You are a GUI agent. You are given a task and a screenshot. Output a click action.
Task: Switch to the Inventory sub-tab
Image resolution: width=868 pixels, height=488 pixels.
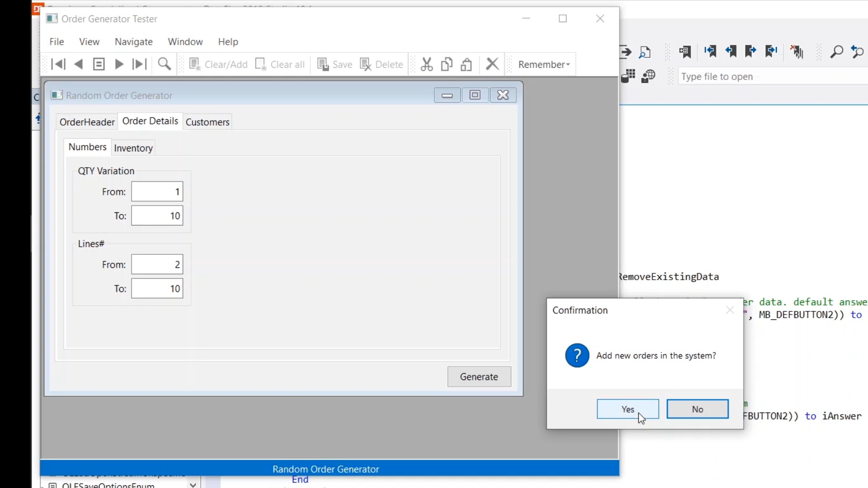(x=133, y=148)
